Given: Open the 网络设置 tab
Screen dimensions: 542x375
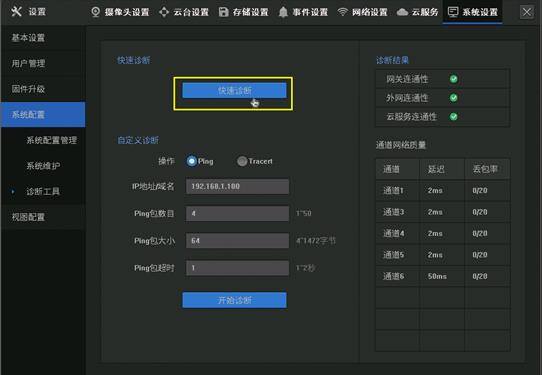Looking at the screenshot, I should [x=363, y=12].
